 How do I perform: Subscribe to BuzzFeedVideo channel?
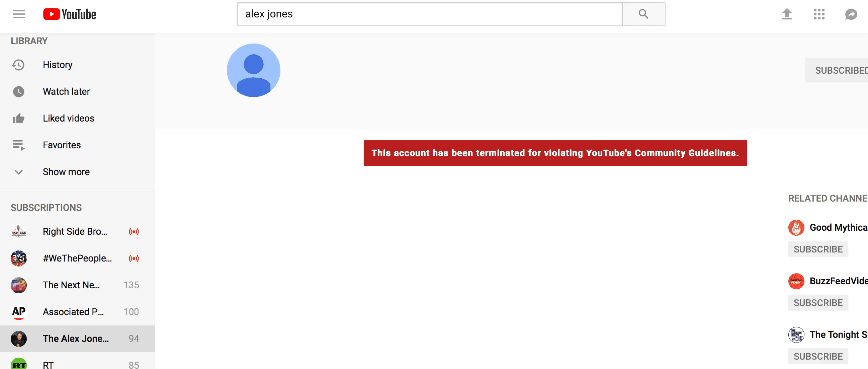pos(817,303)
